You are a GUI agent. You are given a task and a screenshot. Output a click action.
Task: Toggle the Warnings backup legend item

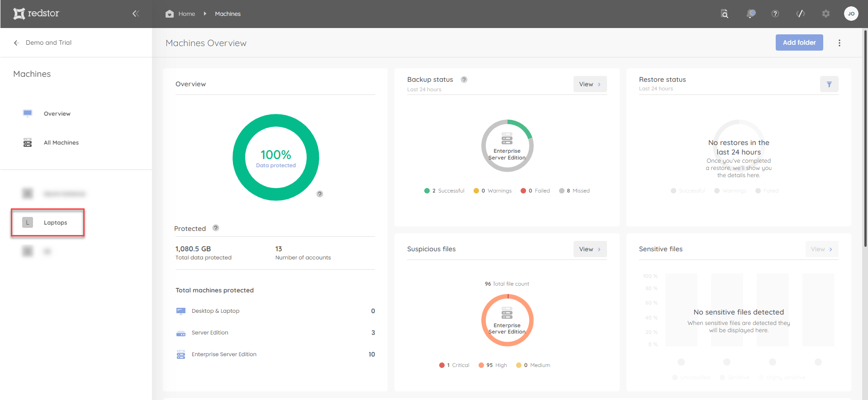[x=493, y=191]
